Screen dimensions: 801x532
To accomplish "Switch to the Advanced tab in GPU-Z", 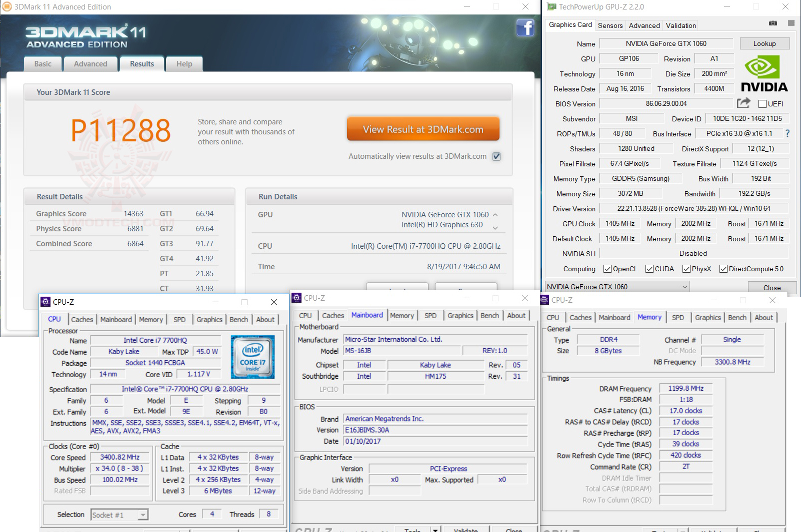I will tap(644, 25).
